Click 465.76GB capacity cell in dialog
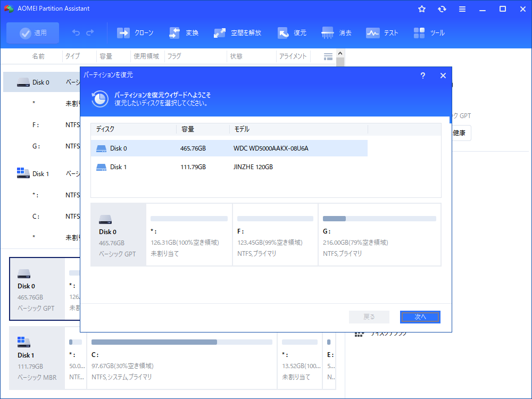This screenshot has height=399, width=532. [x=193, y=148]
